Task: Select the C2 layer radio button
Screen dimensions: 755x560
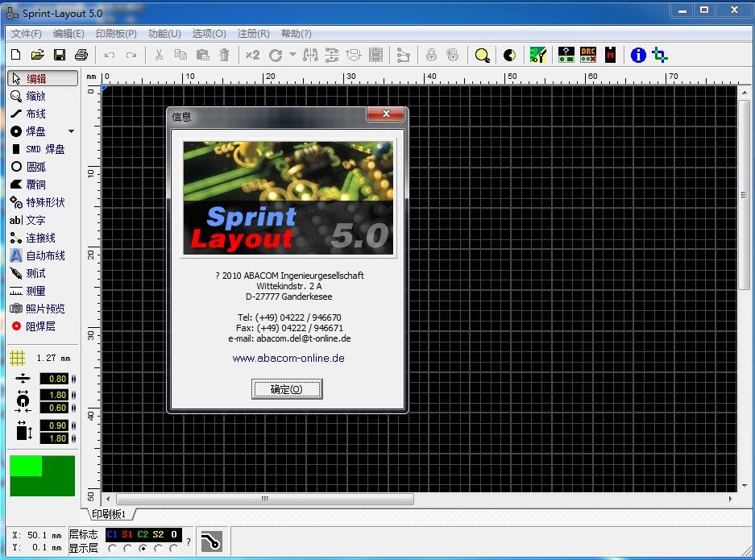Action: pyautogui.click(x=143, y=549)
